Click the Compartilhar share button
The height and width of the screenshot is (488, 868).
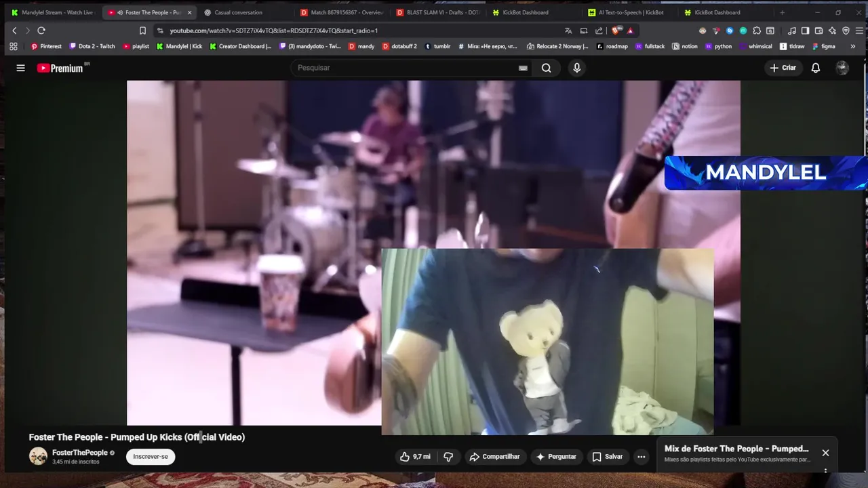tap(494, 457)
